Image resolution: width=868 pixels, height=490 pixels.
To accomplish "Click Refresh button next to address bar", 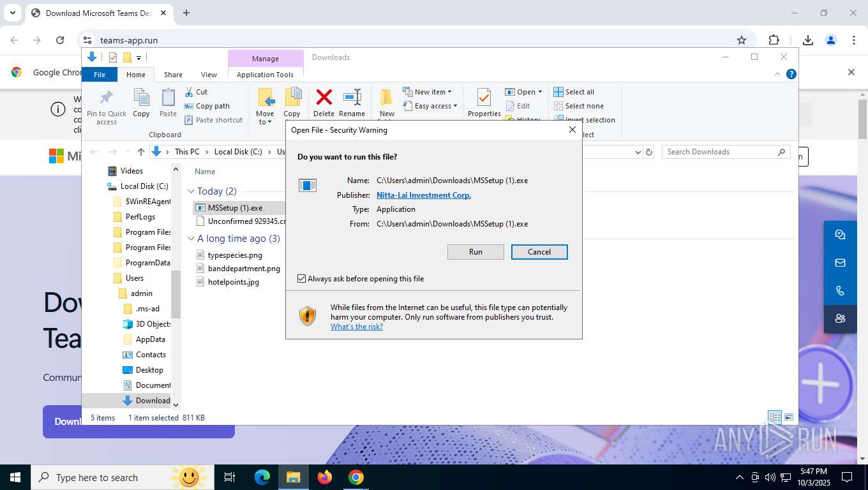I will click(x=649, y=152).
